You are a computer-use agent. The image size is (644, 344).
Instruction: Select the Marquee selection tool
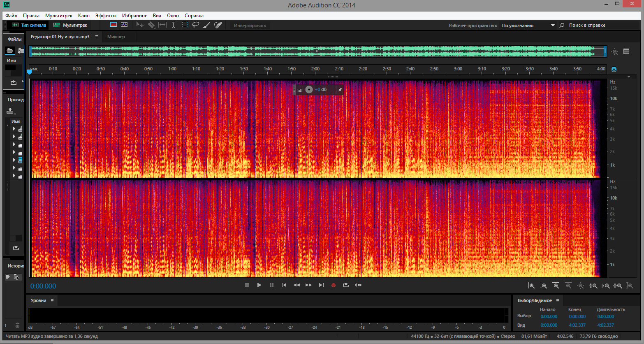185,25
